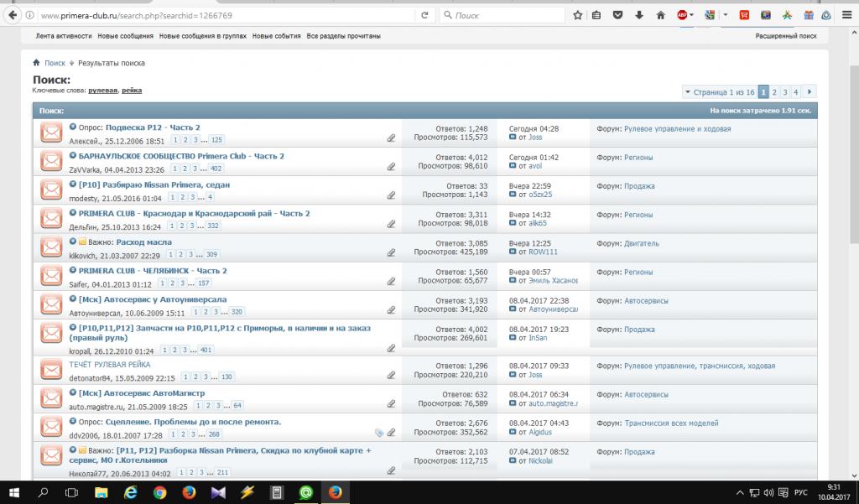Viewport: 859px width, 504px height.
Task: Click the Поиск breadcrumb link
Action: point(55,63)
